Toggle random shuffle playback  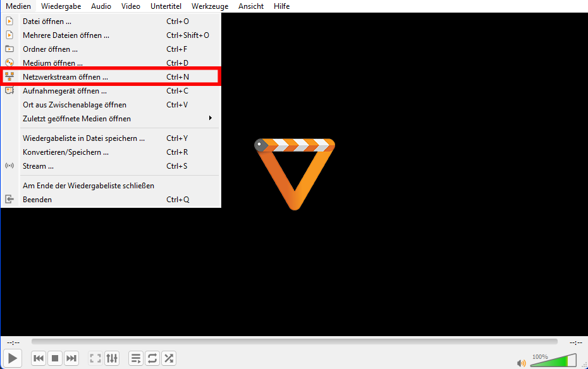click(169, 358)
